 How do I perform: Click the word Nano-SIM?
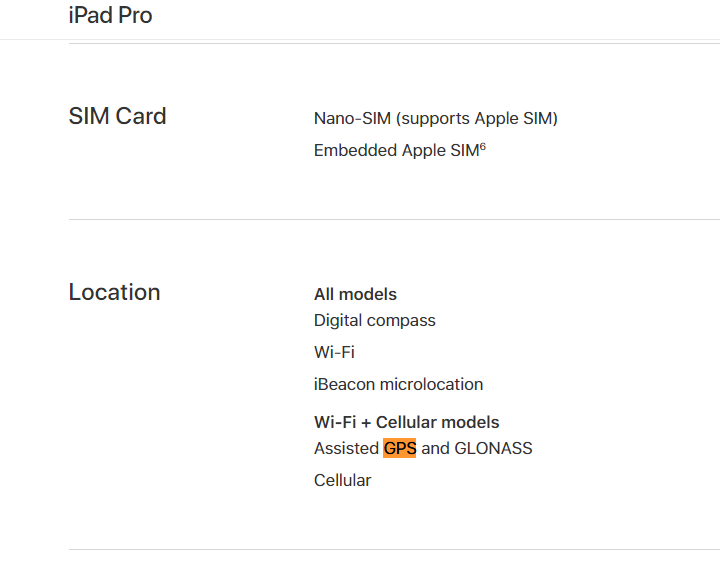coord(352,118)
